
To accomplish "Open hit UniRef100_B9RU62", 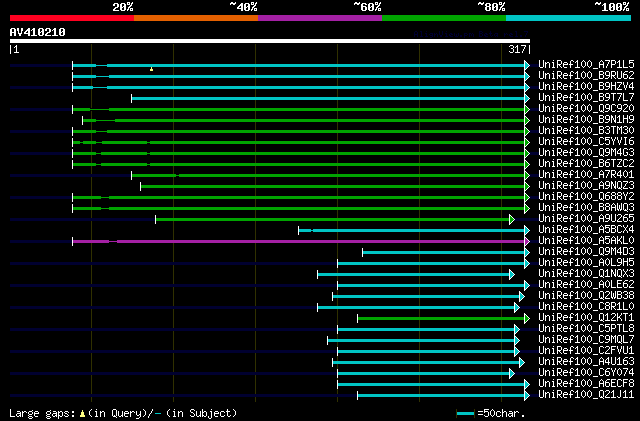I will coord(586,76).
